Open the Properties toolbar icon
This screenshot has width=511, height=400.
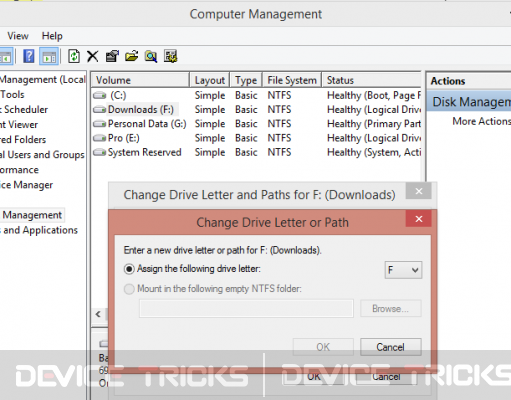pos(112,56)
